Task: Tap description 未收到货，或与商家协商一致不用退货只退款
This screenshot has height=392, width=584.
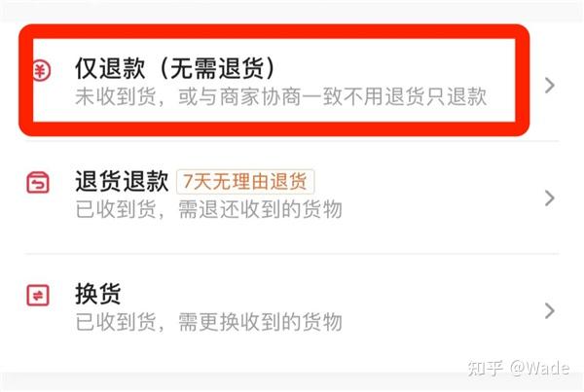Action: 281,96
